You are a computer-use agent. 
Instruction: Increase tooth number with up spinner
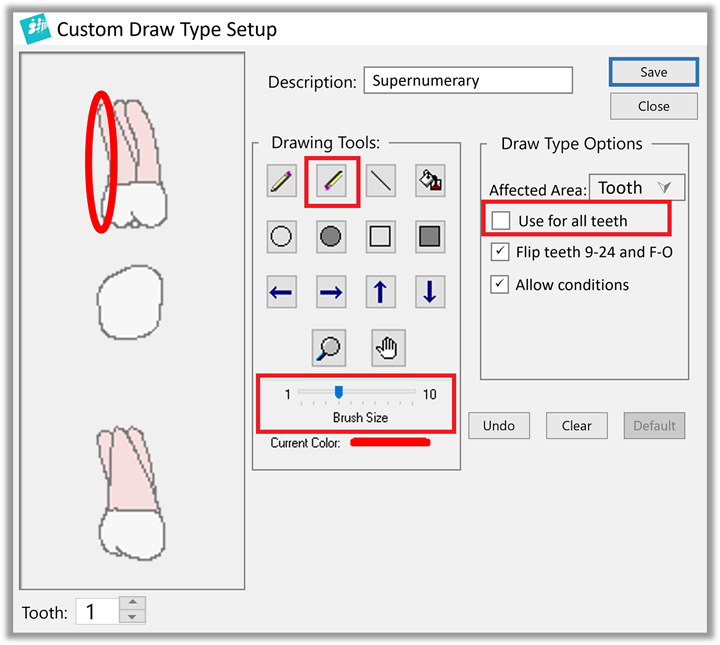(x=132, y=602)
